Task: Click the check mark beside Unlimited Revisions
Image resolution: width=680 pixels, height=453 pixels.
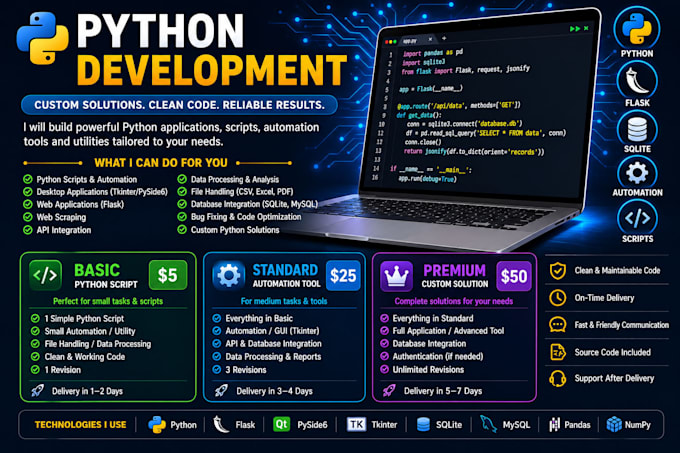Action: point(384,369)
